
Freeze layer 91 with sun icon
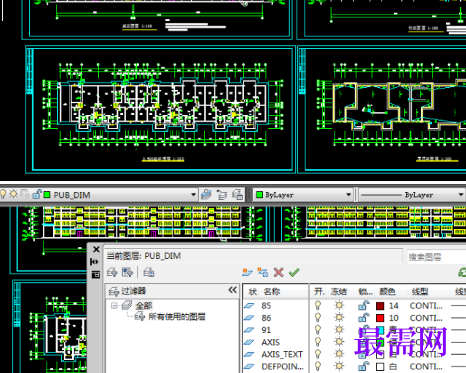tap(339, 330)
